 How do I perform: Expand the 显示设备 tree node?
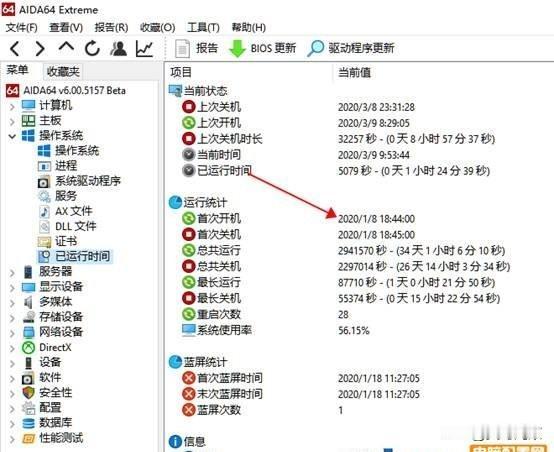pyautogui.click(x=12, y=288)
